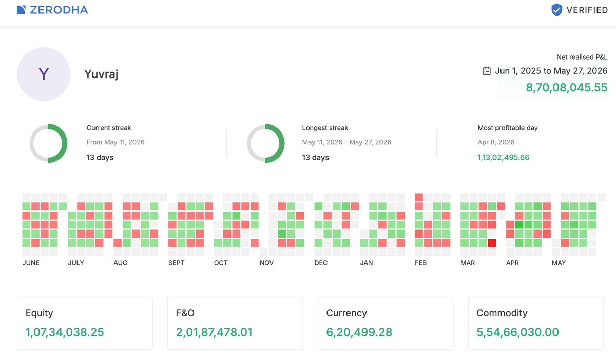Image resolution: width=616 pixels, height=364 pixels.
Task: Click the APR month label
Action: point(512,263)
